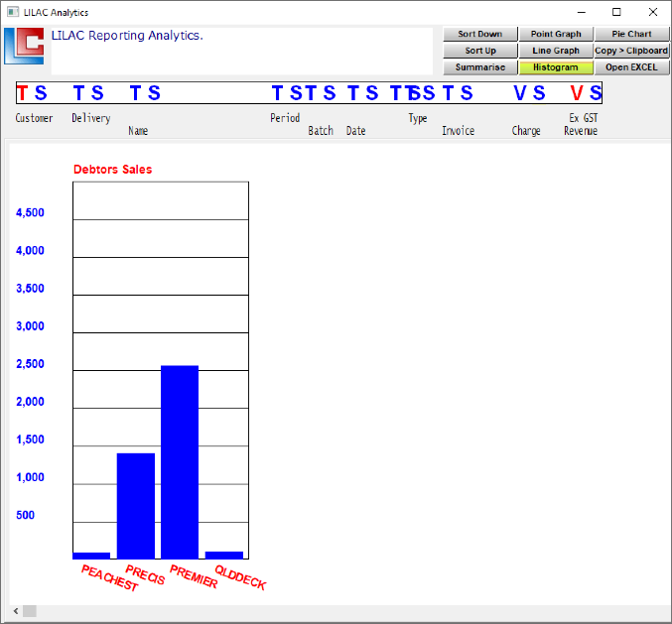Click the T marker above Delivery column
Viewport: 672px width, 624px height.
(x=78, y=93)
